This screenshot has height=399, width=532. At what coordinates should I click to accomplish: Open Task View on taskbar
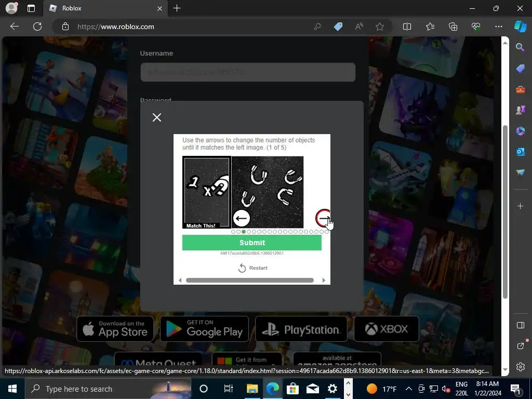point(229,389)
